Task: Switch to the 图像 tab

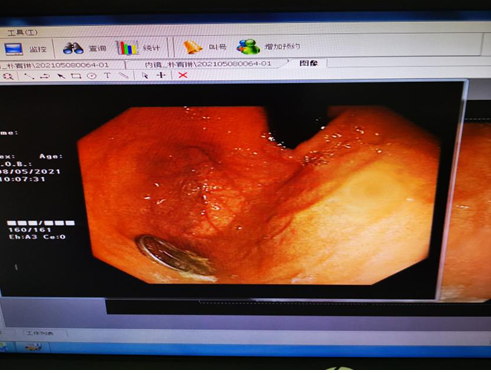Action: 308,63
